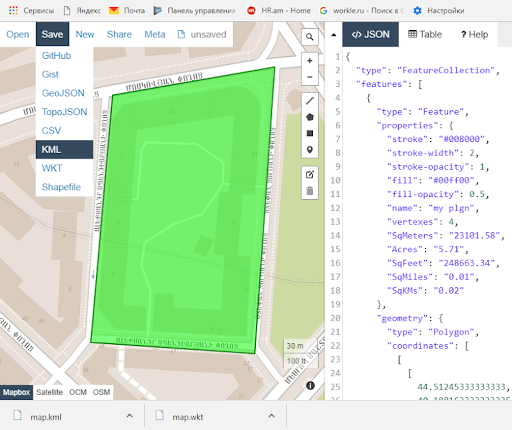Open the Яндекс bookmark

pyautogui.click(x=82, y=11)
